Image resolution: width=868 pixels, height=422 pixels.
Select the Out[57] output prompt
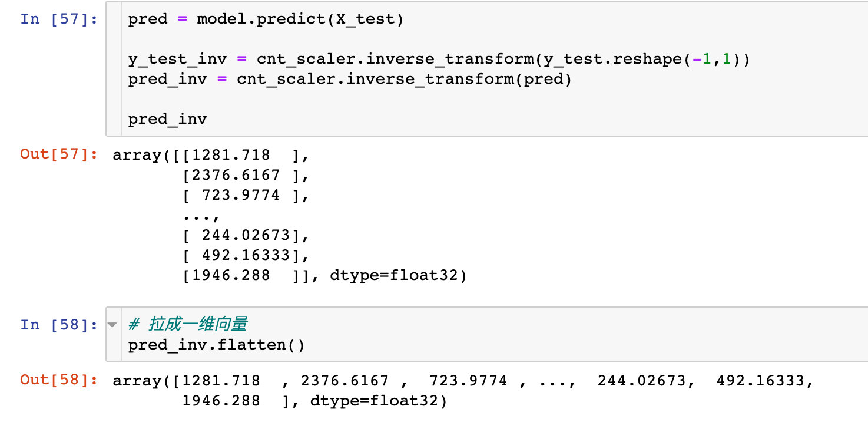click(x=58, y=154)
